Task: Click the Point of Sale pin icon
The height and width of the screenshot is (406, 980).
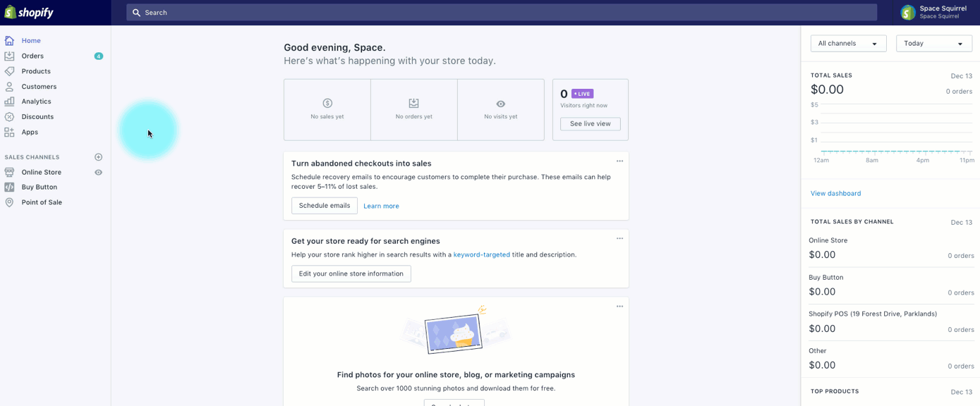Action: tap(9, 202)
